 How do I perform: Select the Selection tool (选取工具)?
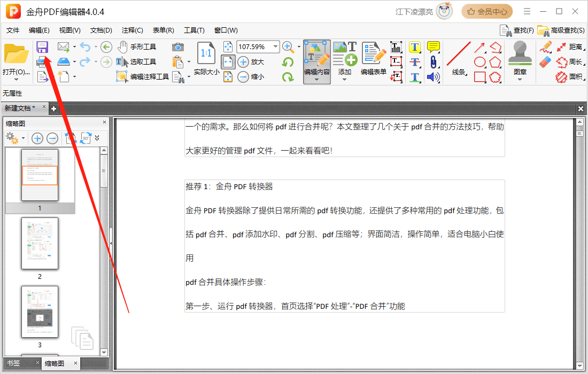(136, 62)
